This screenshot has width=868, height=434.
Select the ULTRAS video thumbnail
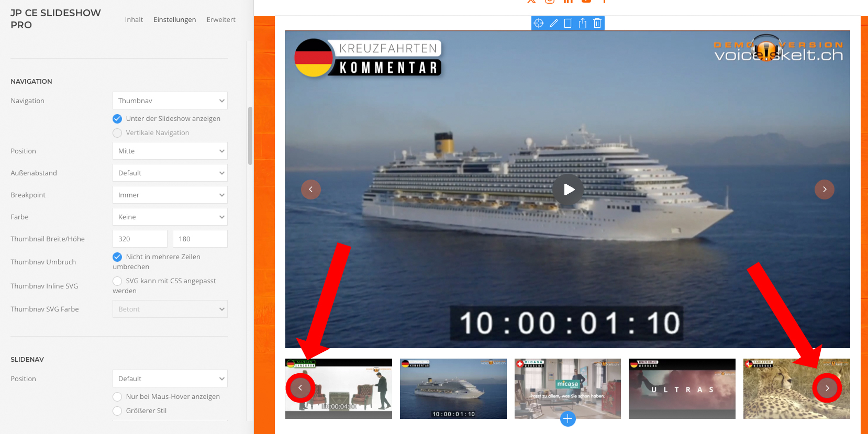[682, 388]
